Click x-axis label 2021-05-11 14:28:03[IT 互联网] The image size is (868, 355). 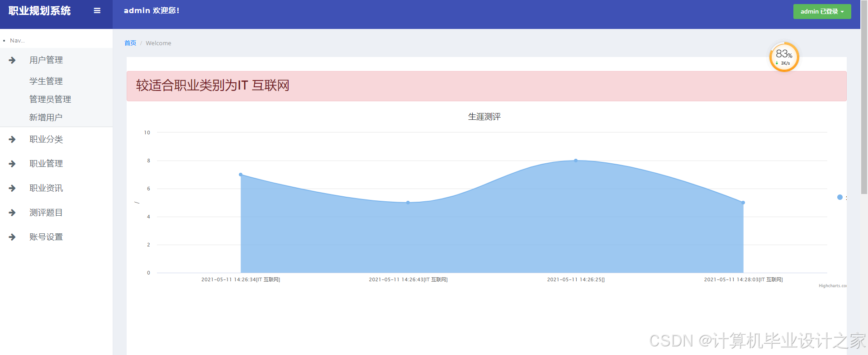743,279
